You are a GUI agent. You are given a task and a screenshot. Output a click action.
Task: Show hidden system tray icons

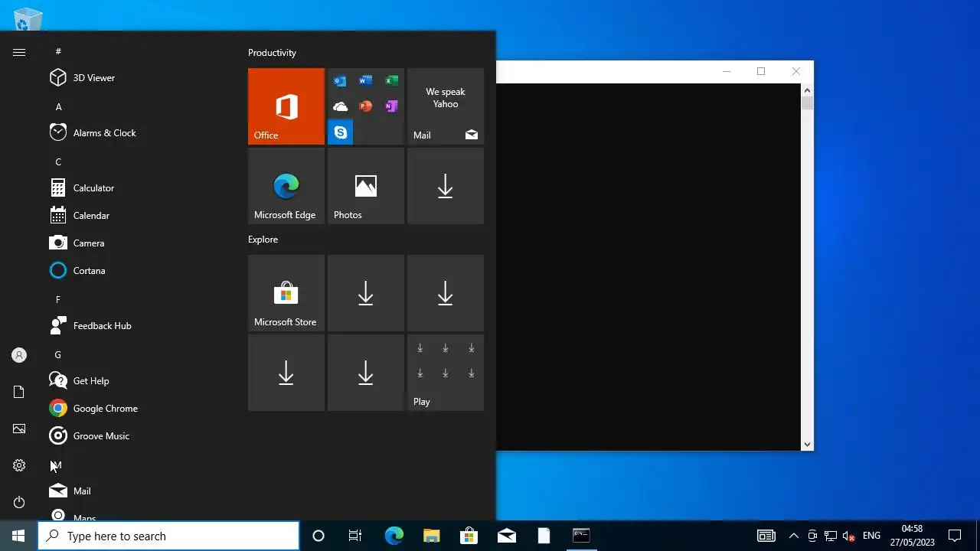(793, 536)
